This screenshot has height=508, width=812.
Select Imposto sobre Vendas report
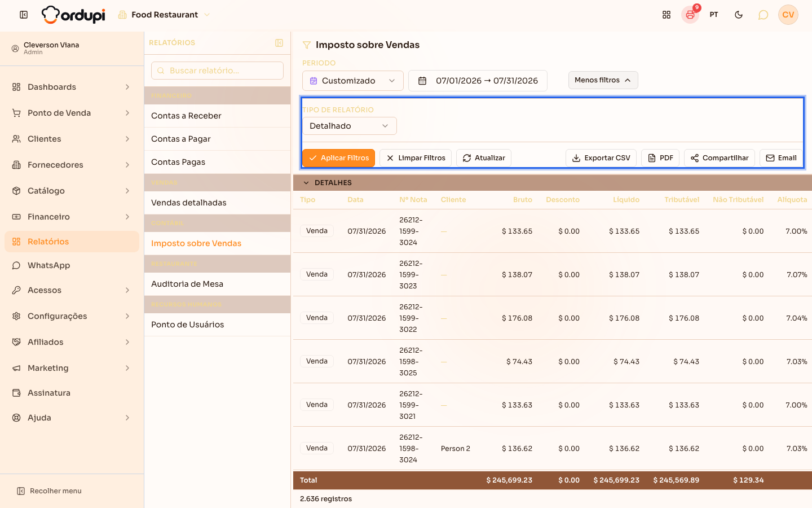coord(217,243)
